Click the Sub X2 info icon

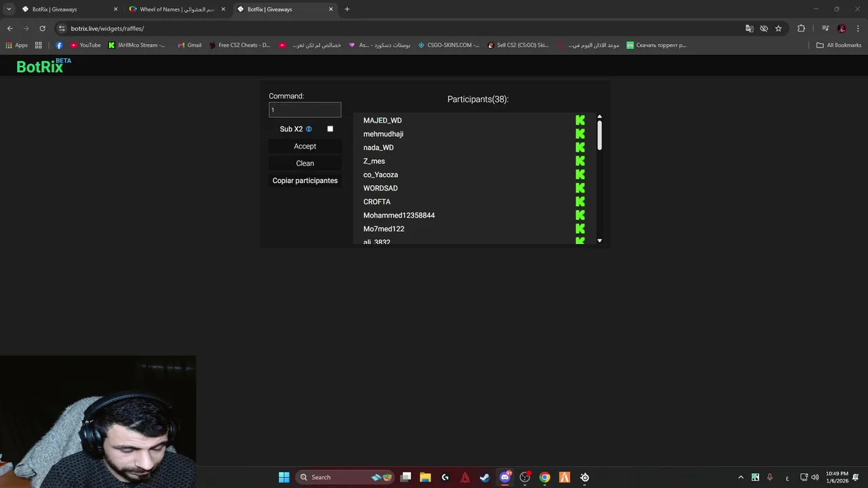(309, 129)
